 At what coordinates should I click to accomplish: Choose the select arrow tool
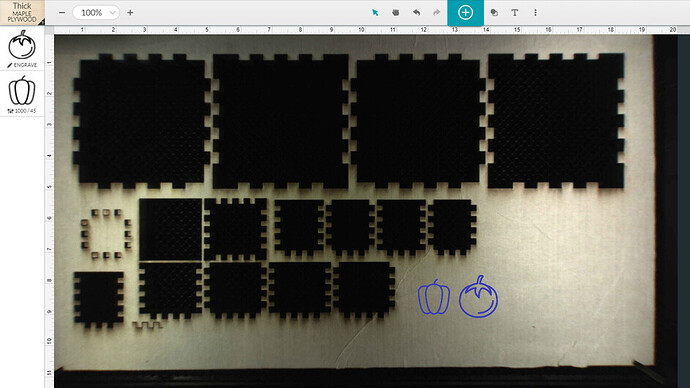point(375,13)
